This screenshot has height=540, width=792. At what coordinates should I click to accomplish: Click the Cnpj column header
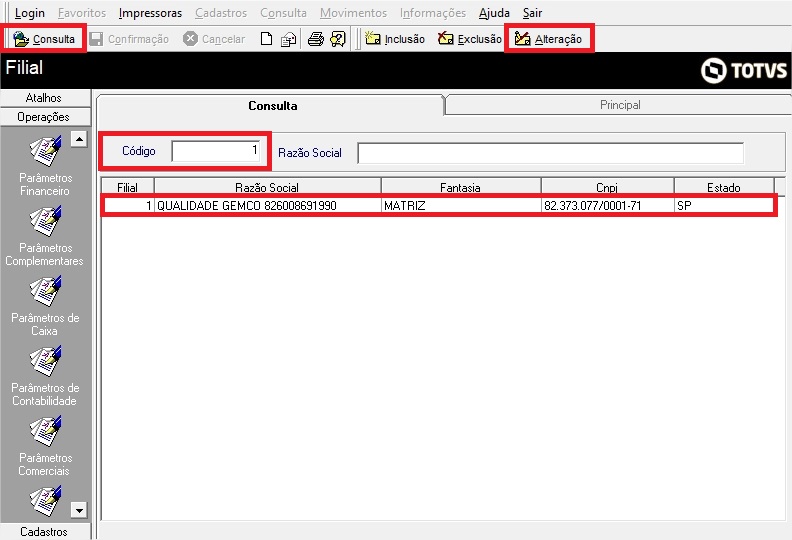coord(607,187)
